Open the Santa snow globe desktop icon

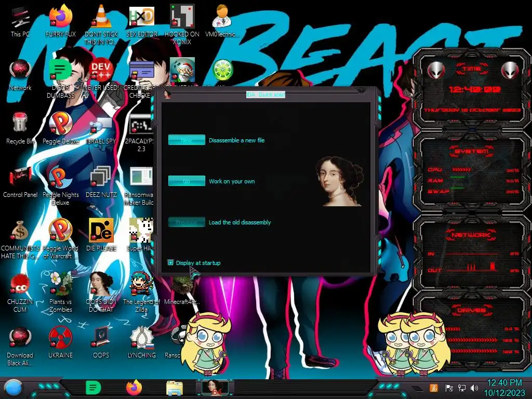(x=182, y=71)
